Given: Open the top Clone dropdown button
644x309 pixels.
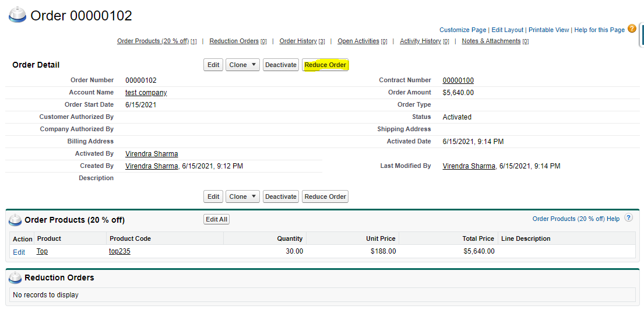Looking at the screenshot, I should point(242,65).
